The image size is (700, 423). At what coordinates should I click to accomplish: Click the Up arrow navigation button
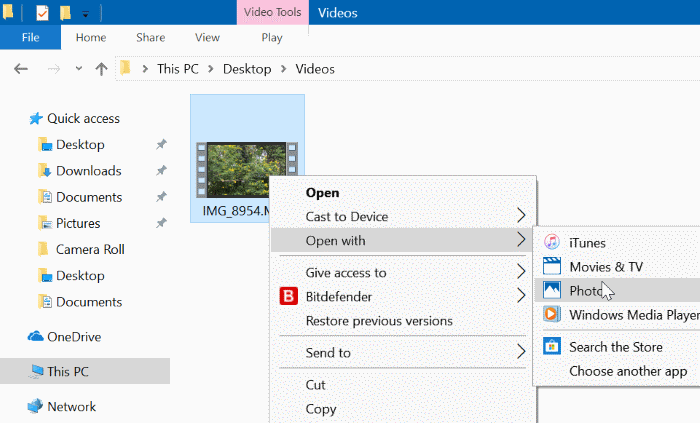pos(101,69)
